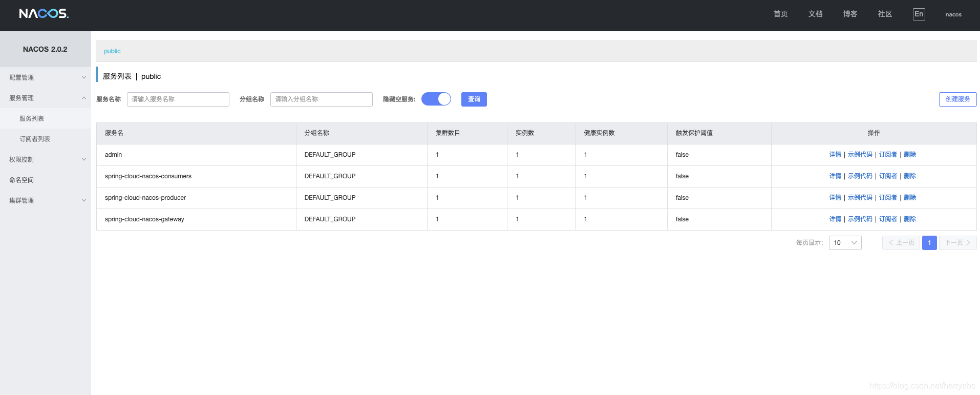This screenshot has height=395, width=980.
Task: Expand the 配置管理 menu chevron
Action: click(x=84, y=77)
